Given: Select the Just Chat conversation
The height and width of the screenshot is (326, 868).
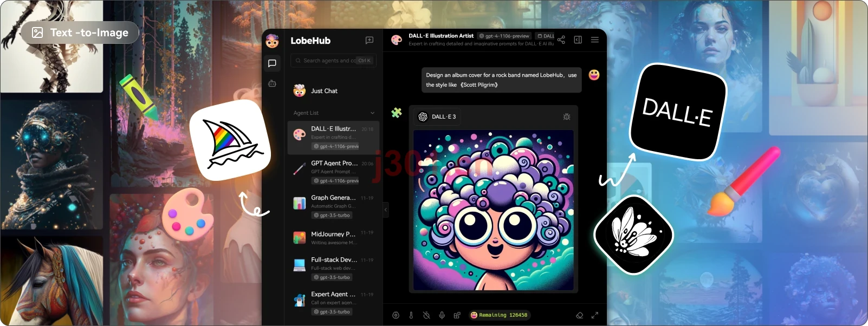Looking at the screenshot, I should (334, 91).
